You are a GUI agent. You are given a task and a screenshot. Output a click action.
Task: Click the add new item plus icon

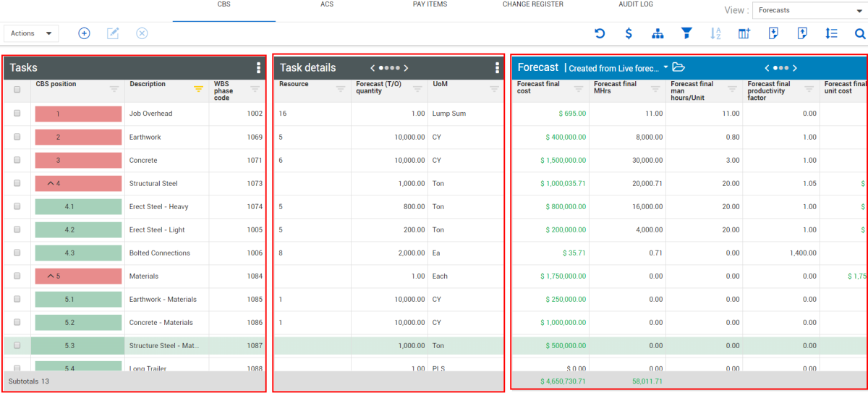pos(84,33)
